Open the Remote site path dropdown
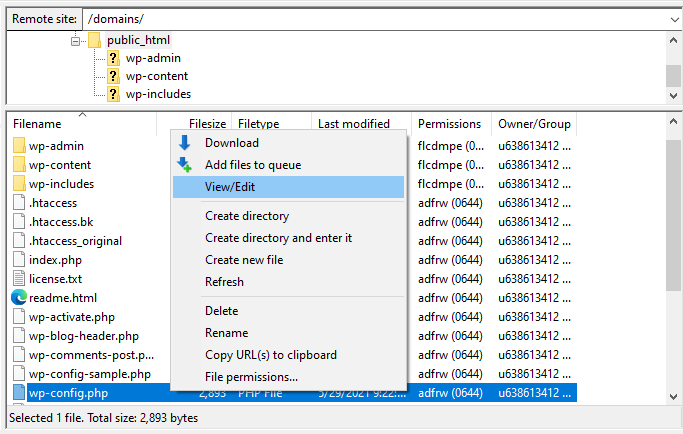This screenshot has width=683, height=434. coord(672,19)
